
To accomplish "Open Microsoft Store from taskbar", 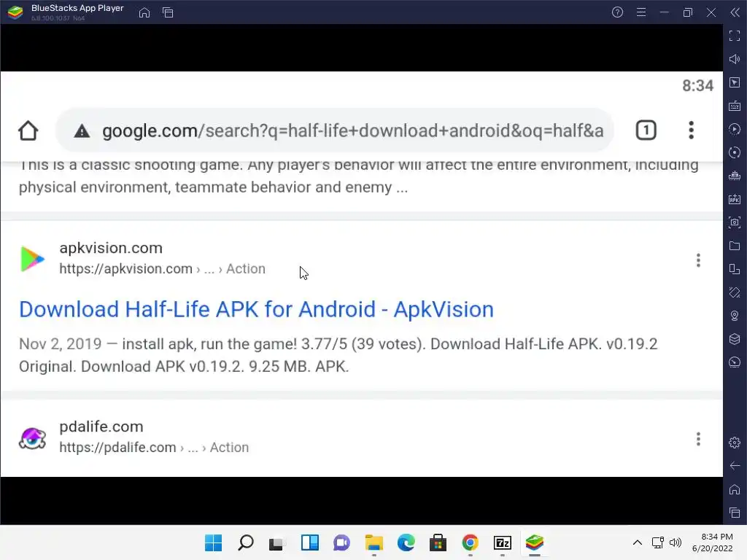I will [x=438, y=542].
